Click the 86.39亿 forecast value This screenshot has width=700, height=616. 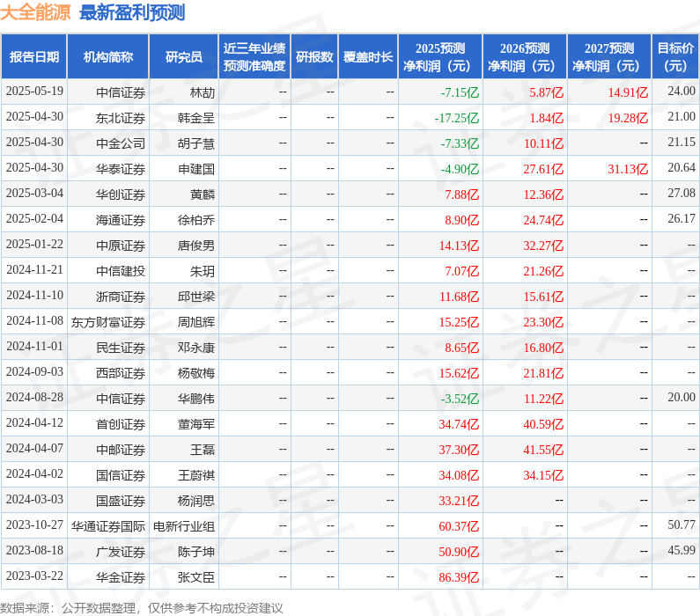point(459,577)
